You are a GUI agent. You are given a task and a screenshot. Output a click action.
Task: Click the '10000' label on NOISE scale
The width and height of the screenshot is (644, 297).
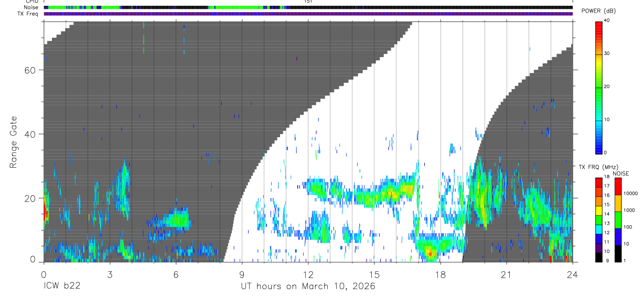[x=631, y=194]
